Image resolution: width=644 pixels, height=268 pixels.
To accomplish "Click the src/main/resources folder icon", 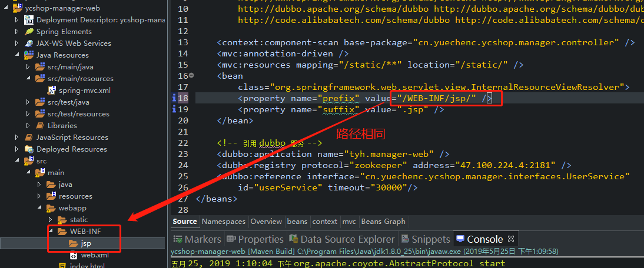I will coord(40,79).
